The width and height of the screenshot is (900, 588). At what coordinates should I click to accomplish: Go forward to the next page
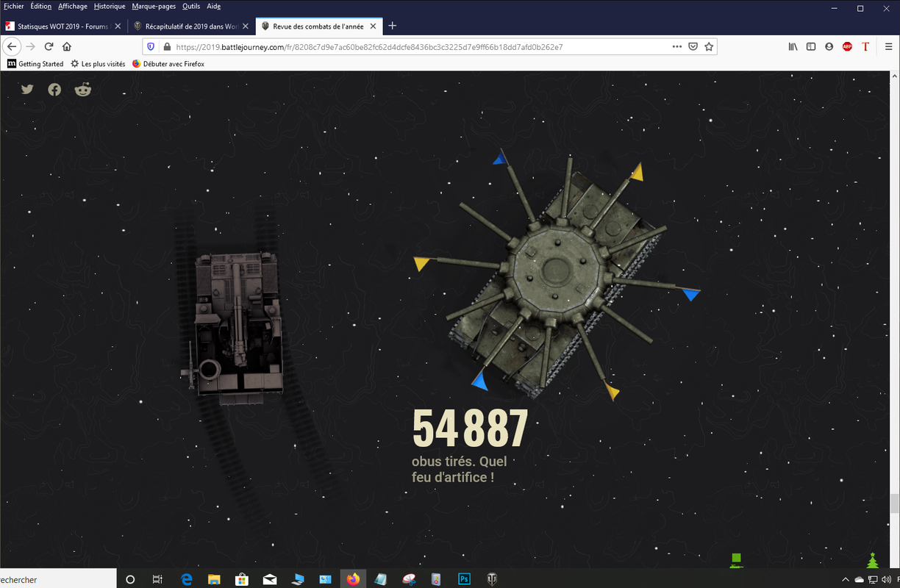pos(30,46)
